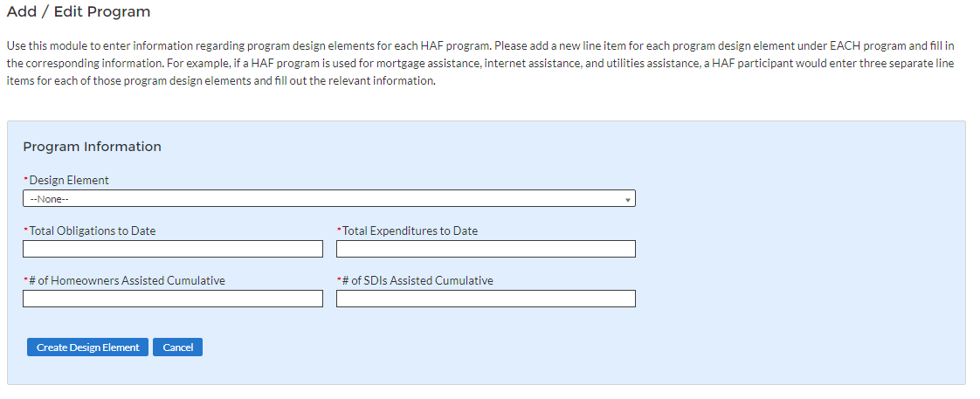This screenshot has height=399, width=980.
Task: Click the "Design Element" field label
Action: tap(69, 181)
